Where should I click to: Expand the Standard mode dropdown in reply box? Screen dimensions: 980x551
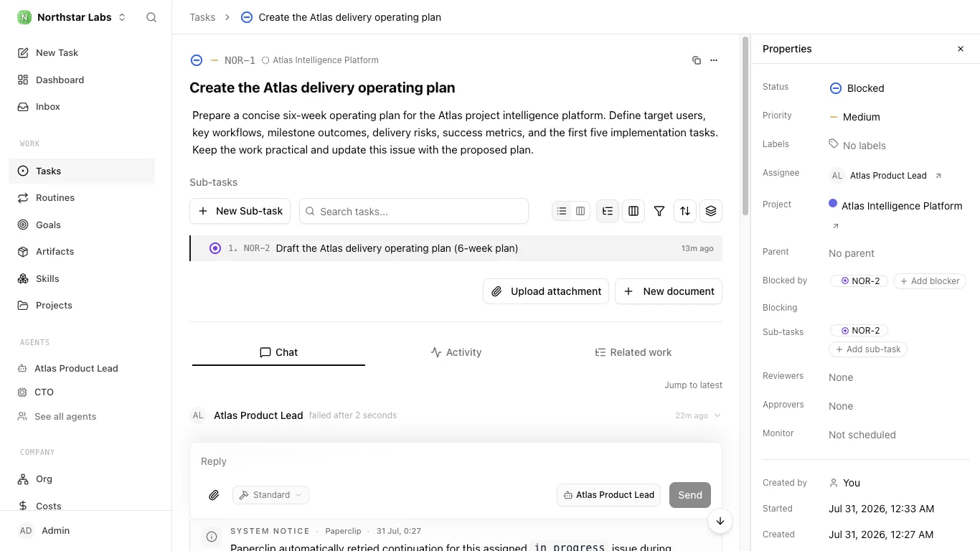[270, 495]
